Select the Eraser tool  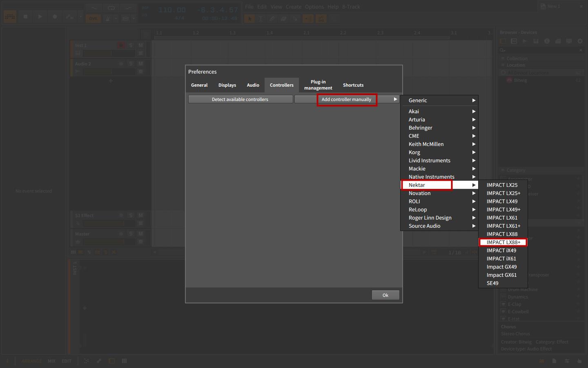pyautogui.click(x=283, y=18)
